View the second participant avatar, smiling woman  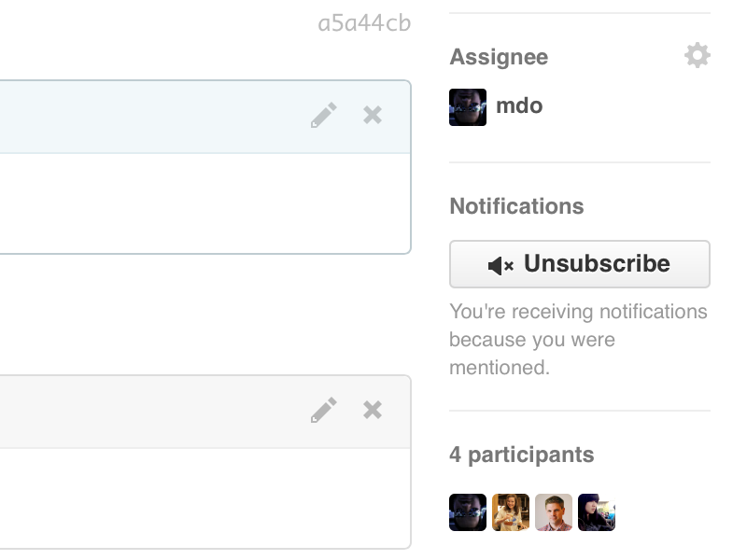pos(511,512)
